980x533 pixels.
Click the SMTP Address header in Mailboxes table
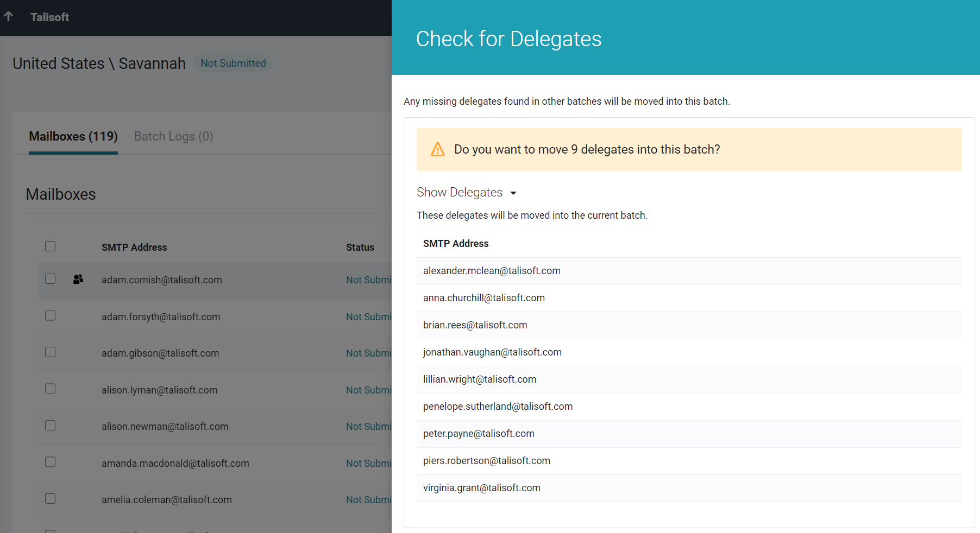coord(134,248)
